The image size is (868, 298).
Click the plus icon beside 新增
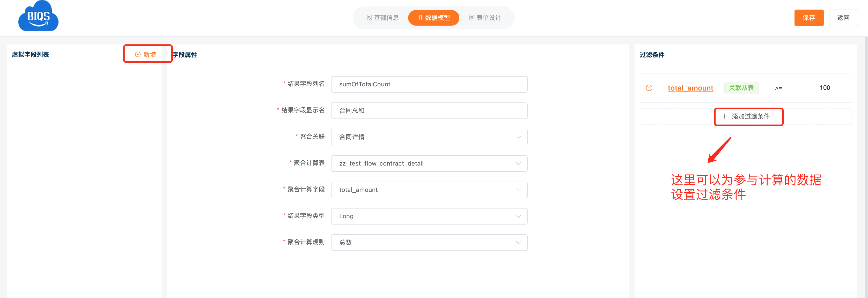pos(137,55)
